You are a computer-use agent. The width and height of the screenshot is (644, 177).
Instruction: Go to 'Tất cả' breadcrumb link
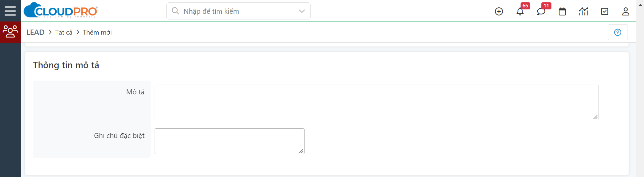[64, 32]
